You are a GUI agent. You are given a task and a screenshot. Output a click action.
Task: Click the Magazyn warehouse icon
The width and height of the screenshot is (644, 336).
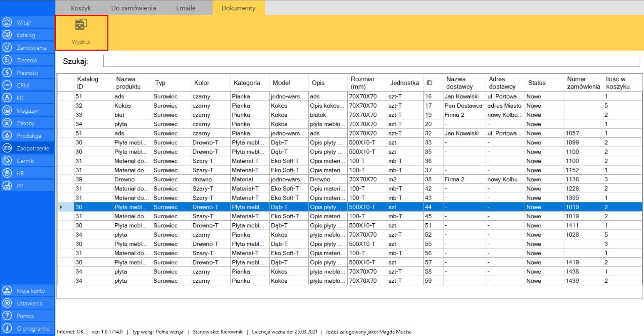(7, 111)
